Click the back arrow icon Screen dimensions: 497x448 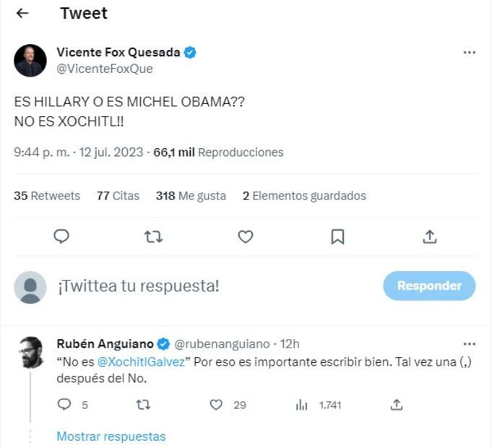pos(22,13)
